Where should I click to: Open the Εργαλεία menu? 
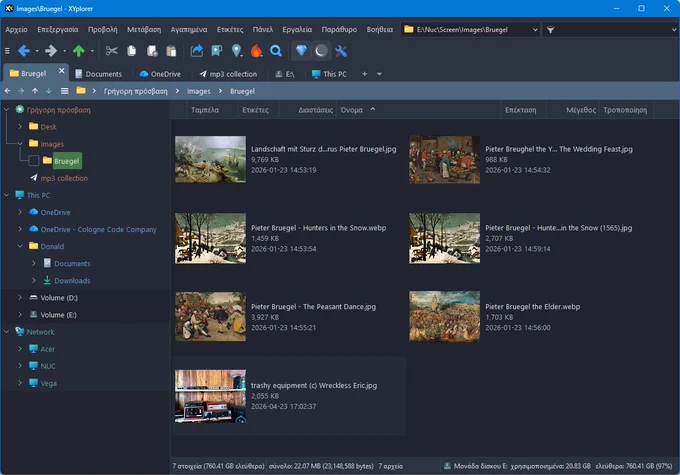pos(297,29)
